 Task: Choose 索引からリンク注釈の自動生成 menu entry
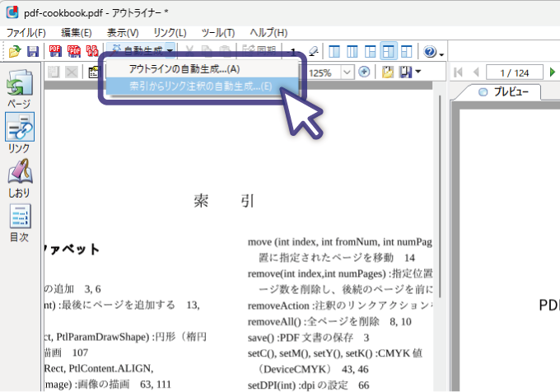point(200,86)
